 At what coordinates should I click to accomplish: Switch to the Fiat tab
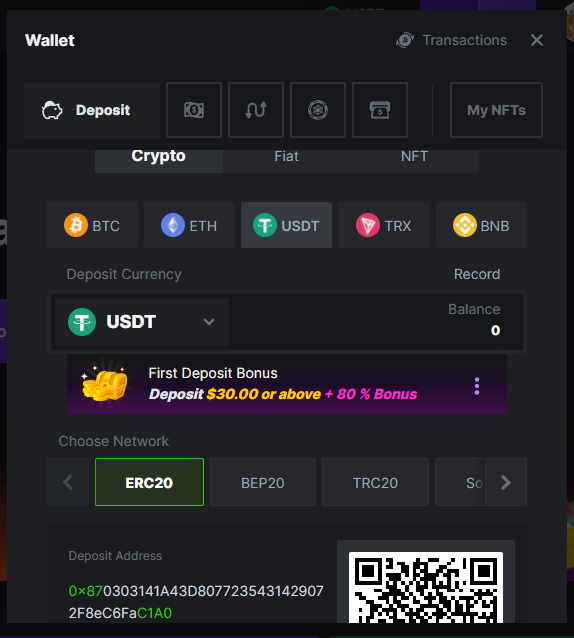pos(286,157)
